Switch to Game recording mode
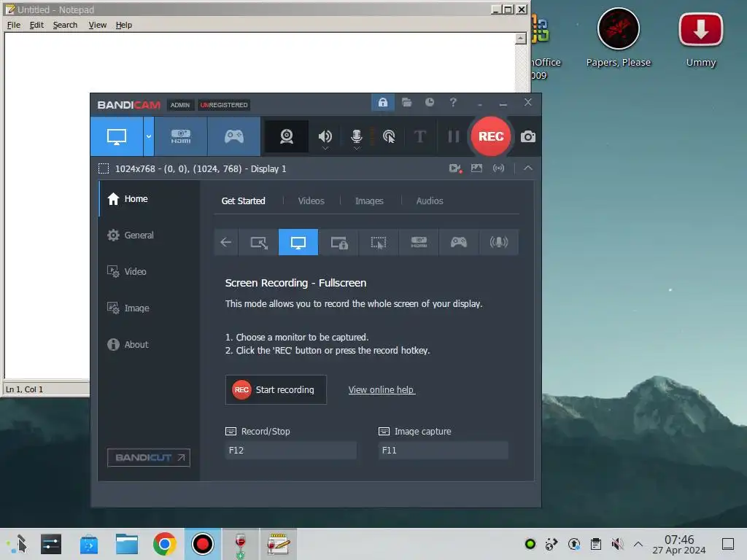The width and height of the screenshot is (747, 560). coord(234,136)
